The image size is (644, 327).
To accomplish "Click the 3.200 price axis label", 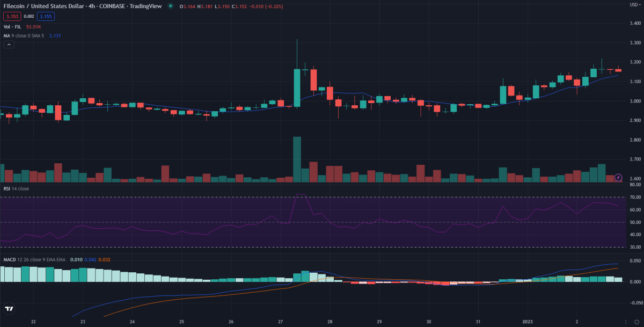I will [x=634, y=62].
